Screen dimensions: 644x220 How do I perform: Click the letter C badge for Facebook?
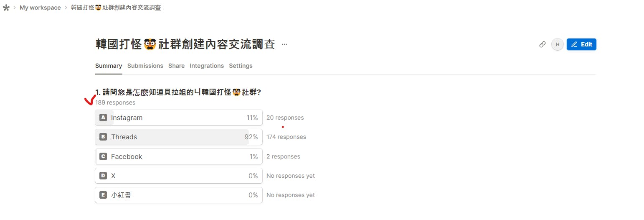(103, 156)
